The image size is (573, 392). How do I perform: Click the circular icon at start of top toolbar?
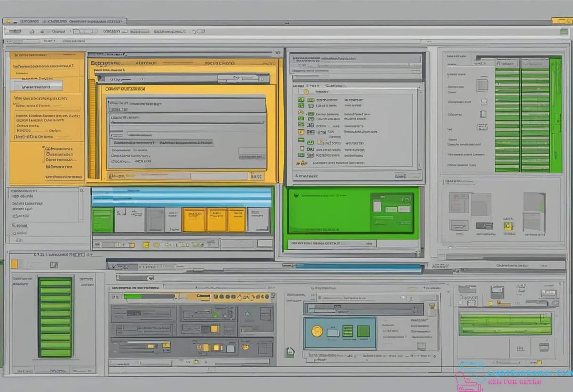pyautogui.click(x=32, y=32)
